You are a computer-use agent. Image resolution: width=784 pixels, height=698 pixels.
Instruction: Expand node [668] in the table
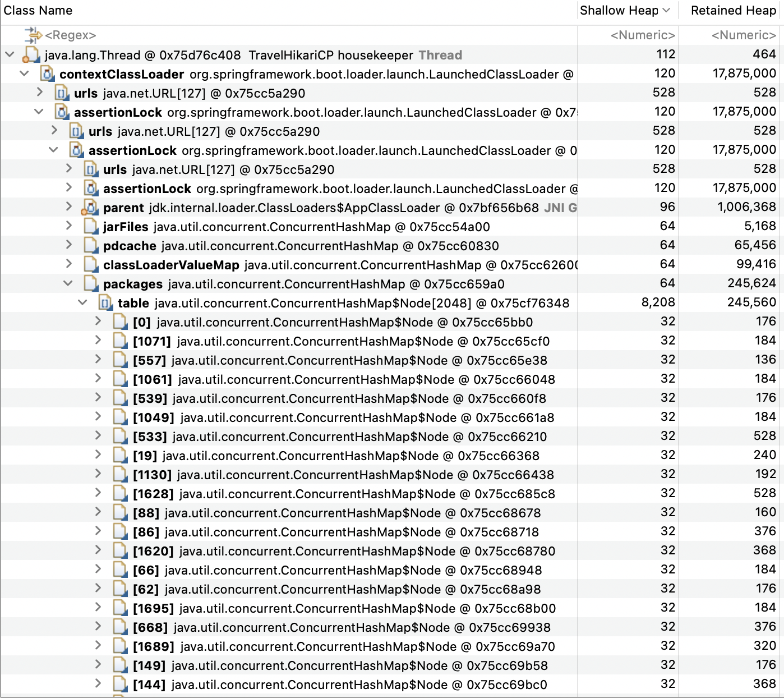pyautogui.click(x=98, y=626)
